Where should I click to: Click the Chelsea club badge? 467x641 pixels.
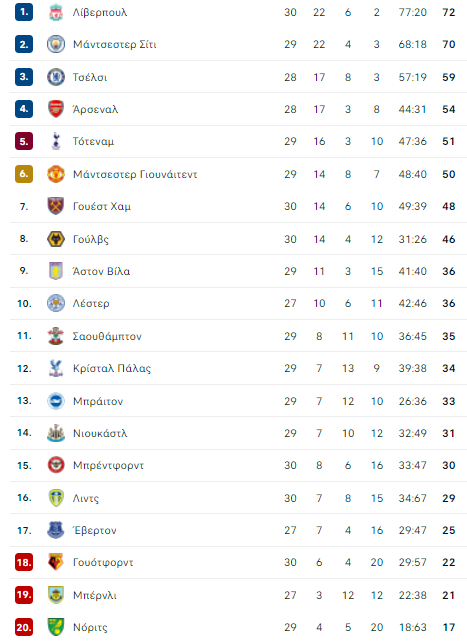[x=56, y=77]
